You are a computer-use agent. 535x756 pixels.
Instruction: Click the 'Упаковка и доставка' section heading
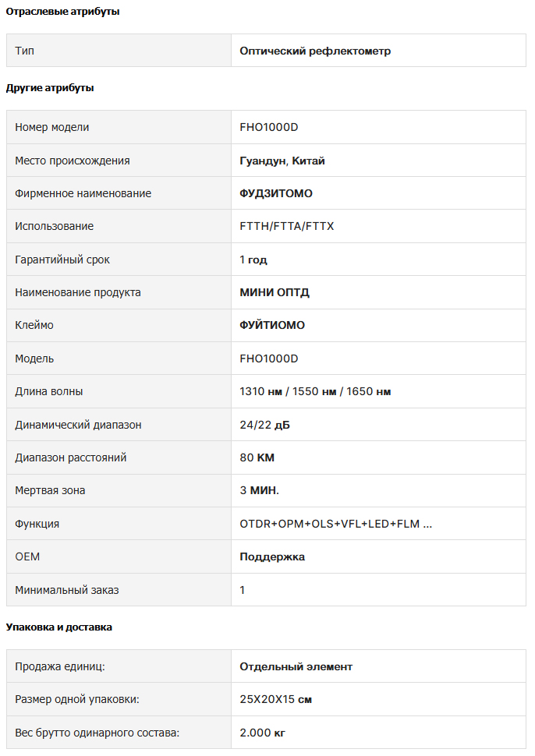[58, 627]
